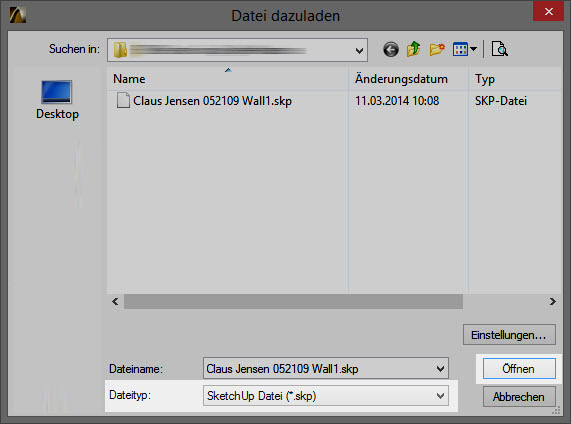Click the Öffnen button

(519, 369)
